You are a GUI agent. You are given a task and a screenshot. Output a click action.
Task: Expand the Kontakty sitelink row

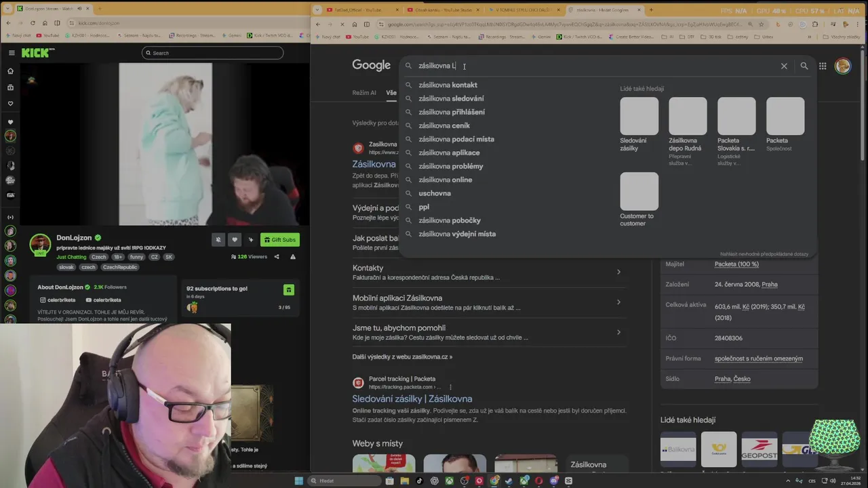click(487, 272)
